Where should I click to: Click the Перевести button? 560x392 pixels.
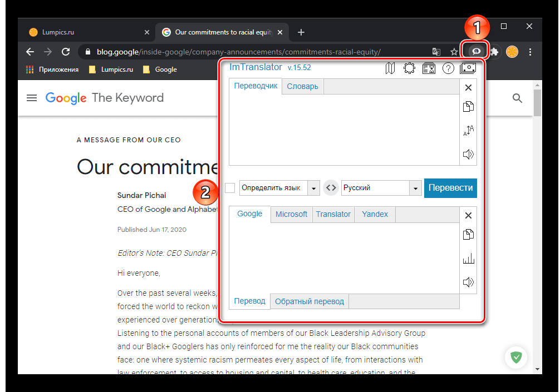click(x=450, y=188)
